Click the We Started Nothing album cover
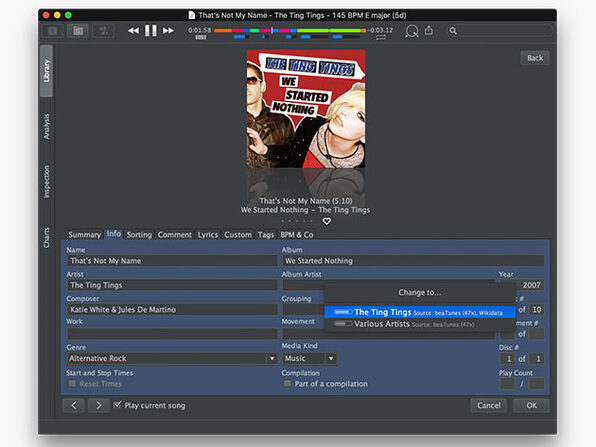The width and height of the screenshot is (596, 447). 306,109
